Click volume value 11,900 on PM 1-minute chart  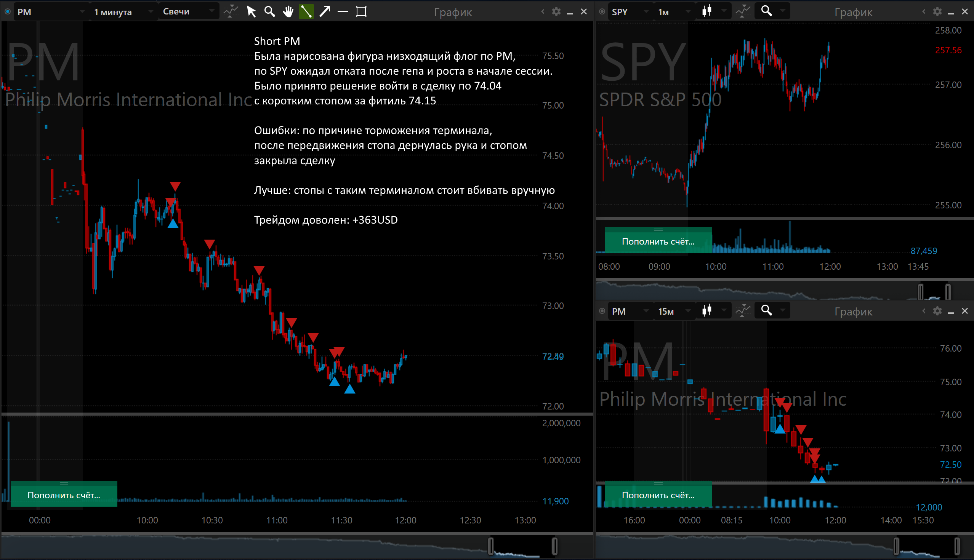pos(556,502)
